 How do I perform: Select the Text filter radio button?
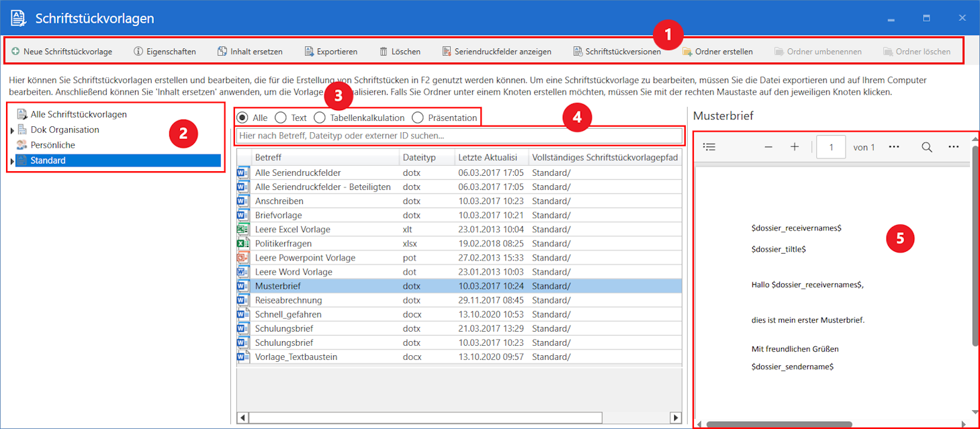(281, 117)
